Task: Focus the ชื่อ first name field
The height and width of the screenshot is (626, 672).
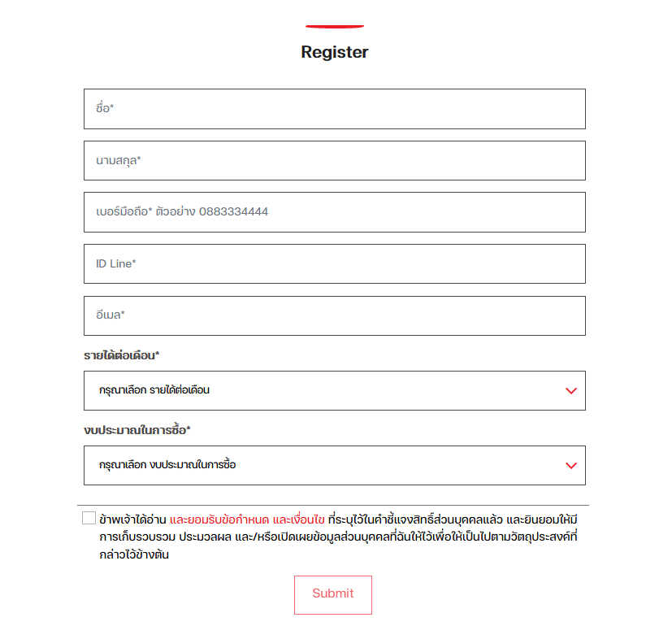Action: coord(334,109)
